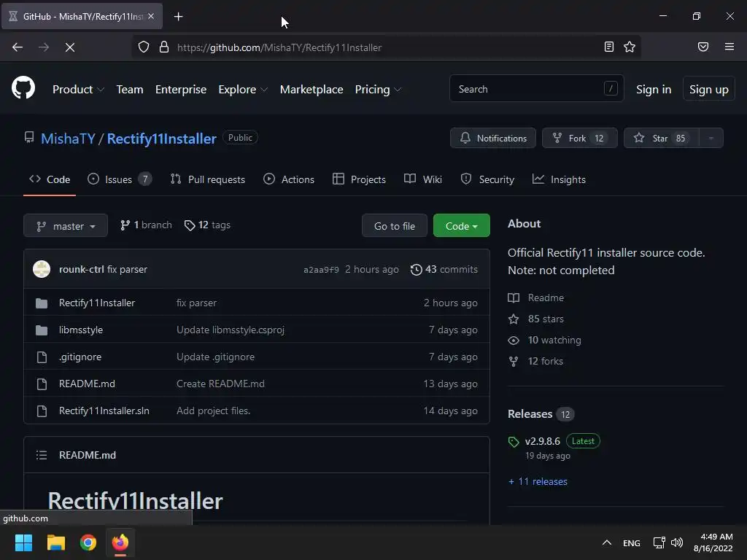This screenshot has width=747, height=560.
Task: Open green Code dropdown button
Action: pyautogui.click(x=461, y=226)
